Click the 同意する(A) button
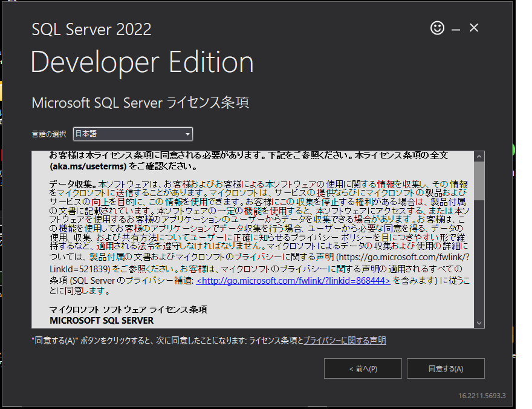532x409 pixels. click(446, 368)
